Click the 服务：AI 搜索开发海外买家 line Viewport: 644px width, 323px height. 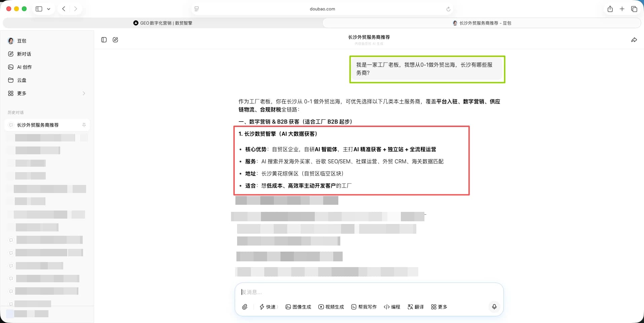[344, 161]
